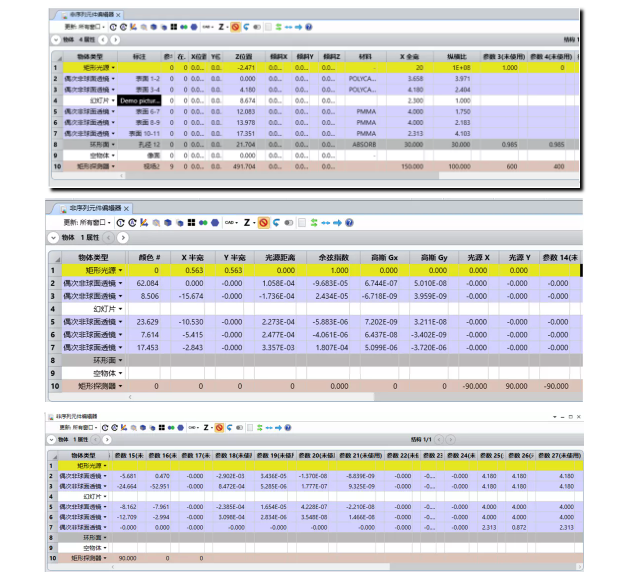Image resolution: width=642 pixels, height=581 pixels.
Task: Click the Tilt/Decenter tool icon in middle editor
Action: click(x=144, y=223)
